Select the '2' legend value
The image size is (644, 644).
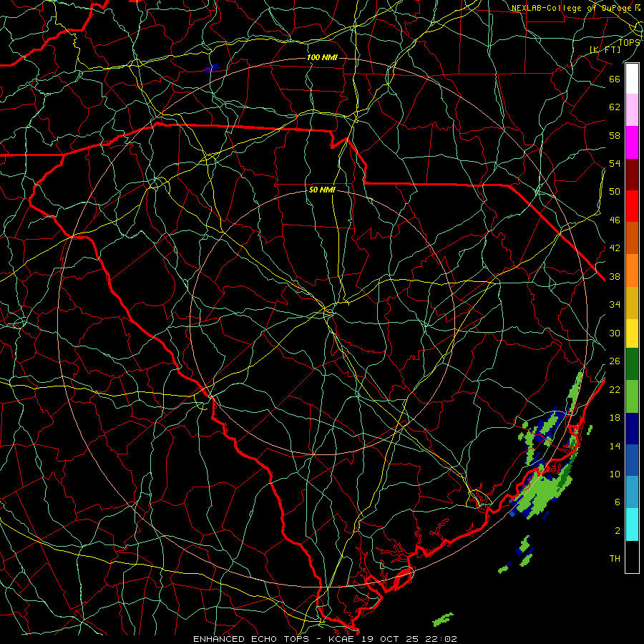click(x=618, y=531)
